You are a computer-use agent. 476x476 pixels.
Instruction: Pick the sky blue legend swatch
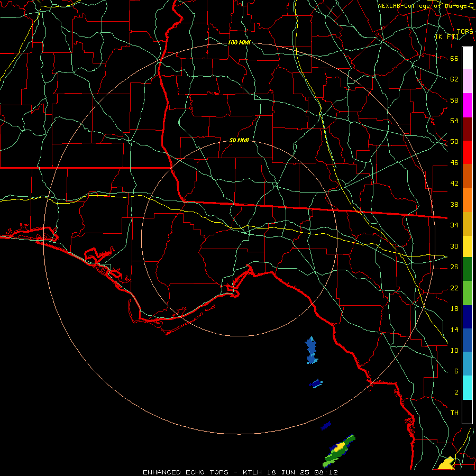click(x=467, y=364)
